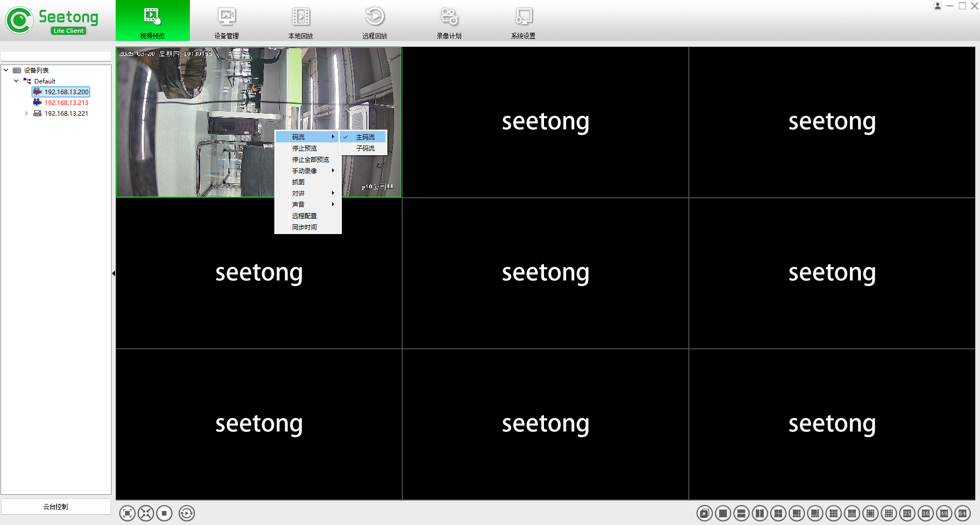Switch to the 36-view layout

click(926, 513)
